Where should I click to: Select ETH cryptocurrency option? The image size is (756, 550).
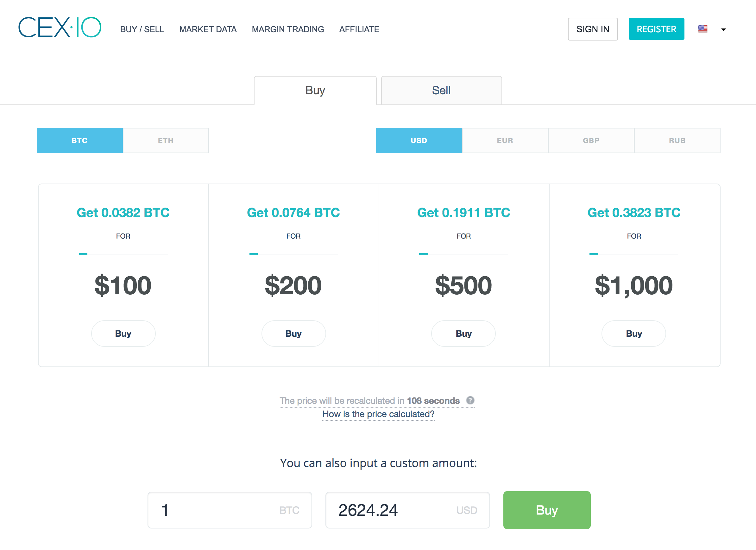click(x=166, y=141)
